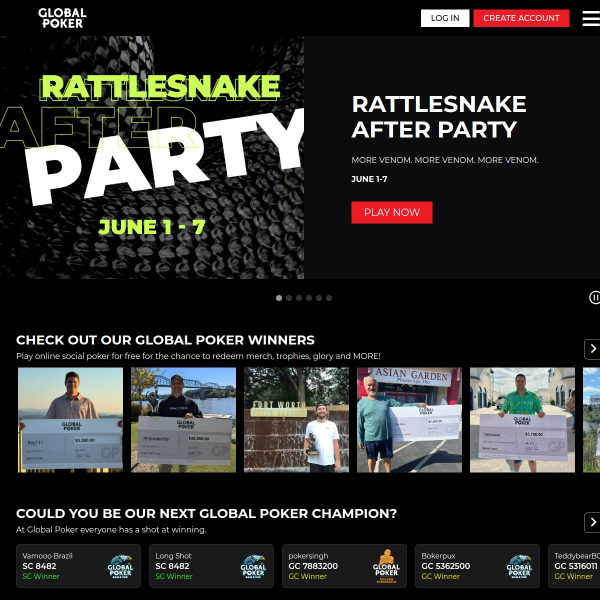600x600 pixels.
Task: Click GC Winner label on pokersingh card
Action: (x=308, y=576)
